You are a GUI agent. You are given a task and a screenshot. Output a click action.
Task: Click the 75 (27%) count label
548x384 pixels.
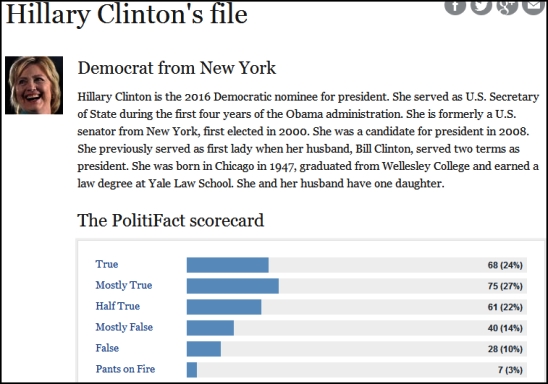pyautogui.click(x=505, y=286)
